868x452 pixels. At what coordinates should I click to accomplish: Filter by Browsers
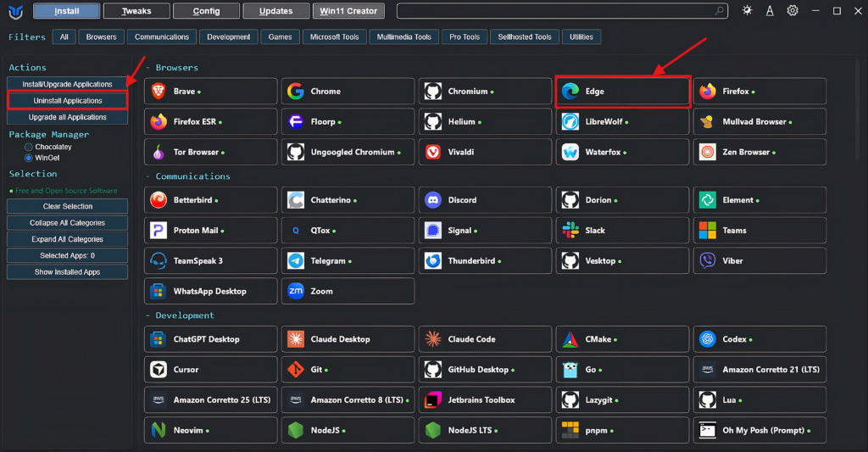tap(102, 37)
